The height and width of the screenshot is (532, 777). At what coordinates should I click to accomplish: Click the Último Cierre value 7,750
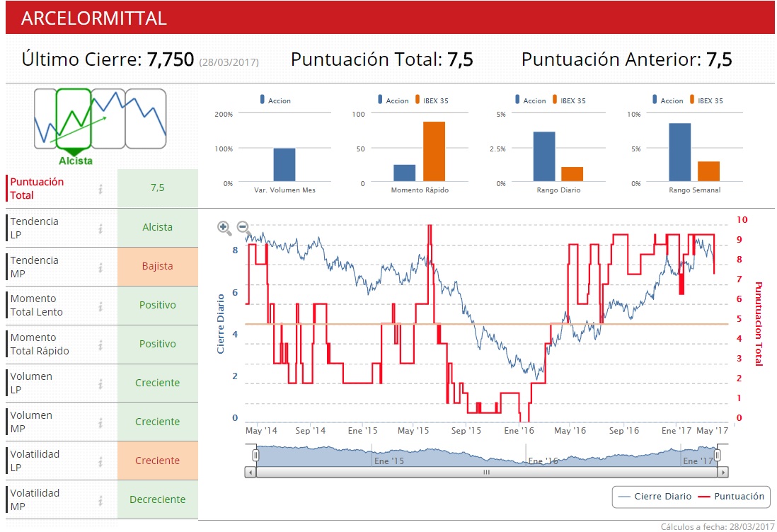171,59
